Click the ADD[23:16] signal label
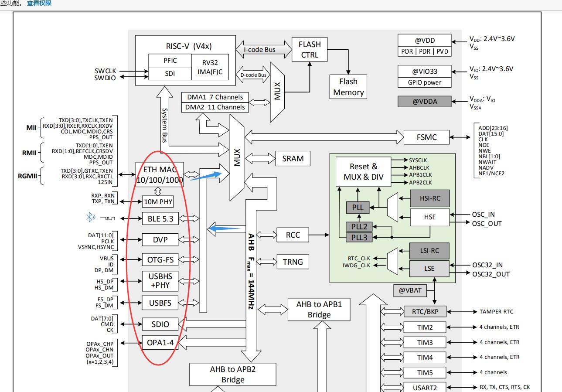The width and height of the screenshot is (562, 392). pos(493,128)
